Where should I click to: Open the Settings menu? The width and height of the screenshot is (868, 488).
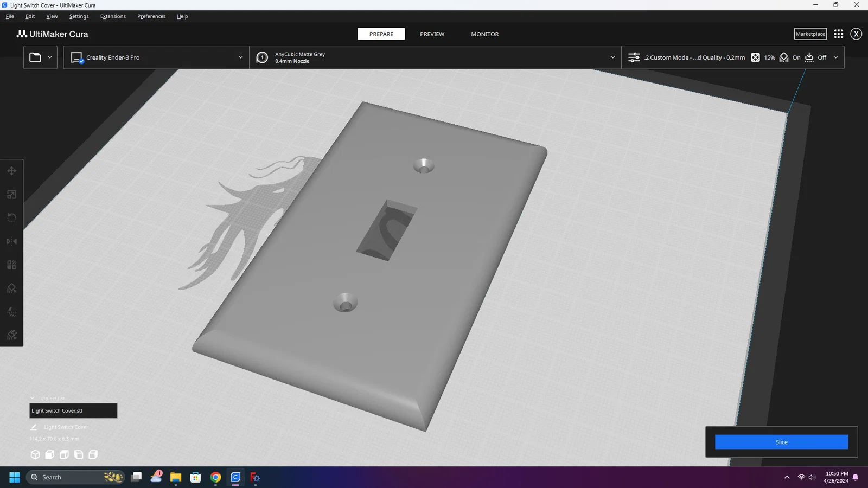click(x=79, y=16)
